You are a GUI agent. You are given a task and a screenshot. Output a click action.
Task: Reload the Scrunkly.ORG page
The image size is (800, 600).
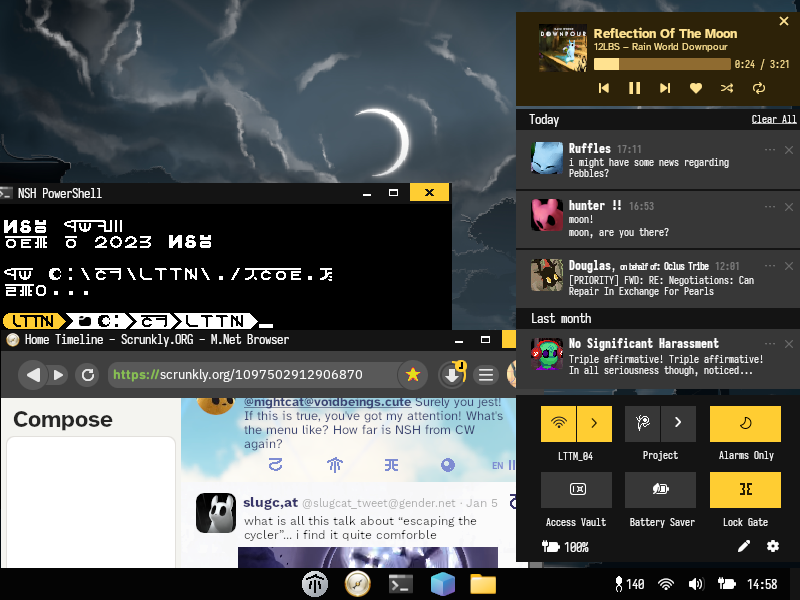click(x=88, y=375)
